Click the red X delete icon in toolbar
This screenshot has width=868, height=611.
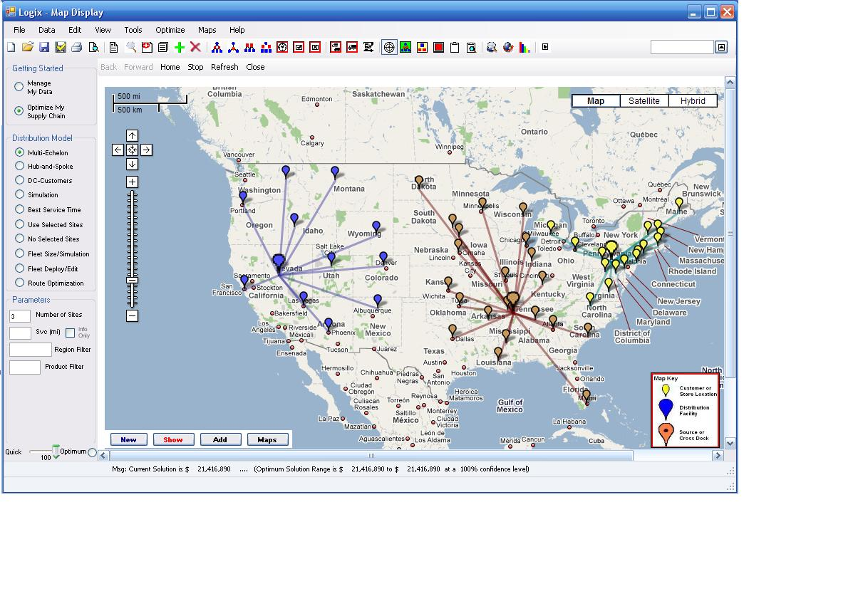pos(195,48)
